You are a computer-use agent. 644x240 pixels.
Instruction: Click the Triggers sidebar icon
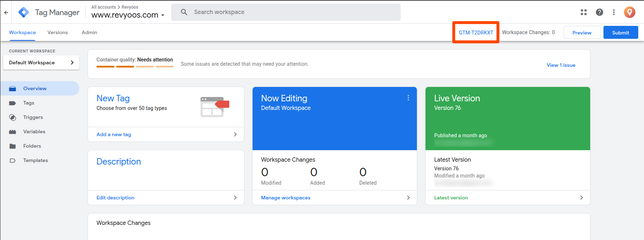(13, 117)
